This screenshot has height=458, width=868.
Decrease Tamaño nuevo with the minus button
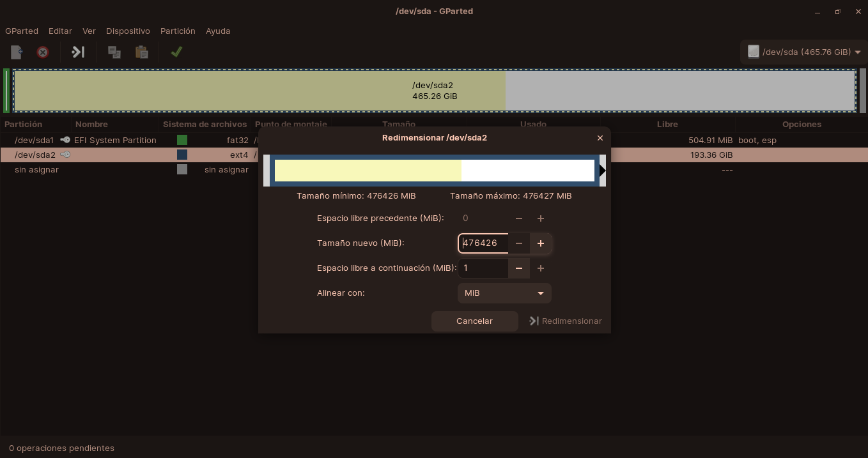[x=519, y=243]
